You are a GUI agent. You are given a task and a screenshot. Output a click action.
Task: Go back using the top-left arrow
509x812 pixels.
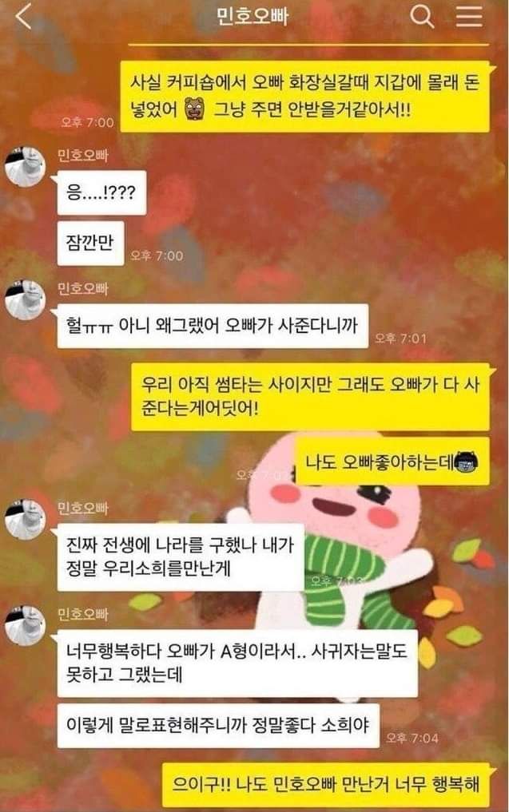[x=24, y=16]
